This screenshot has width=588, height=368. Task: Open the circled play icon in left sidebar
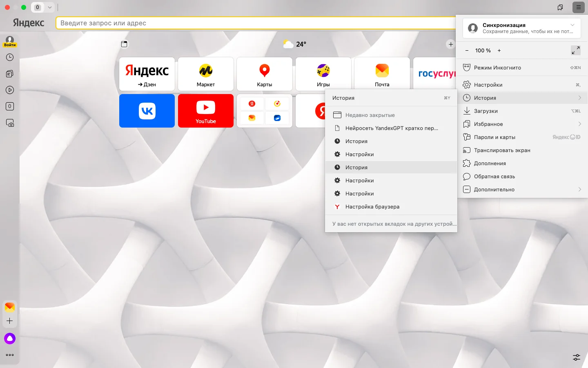point(10,90)
